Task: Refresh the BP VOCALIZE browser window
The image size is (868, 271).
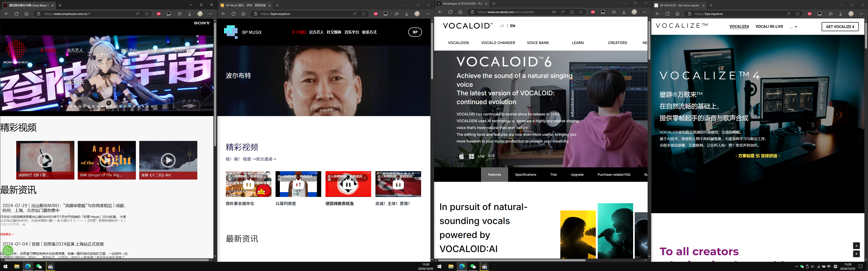Action: click(667, 14)
